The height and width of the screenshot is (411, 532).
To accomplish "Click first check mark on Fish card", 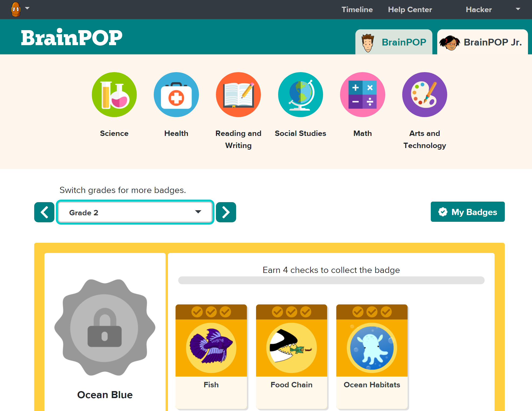I will tap(197, 312).
